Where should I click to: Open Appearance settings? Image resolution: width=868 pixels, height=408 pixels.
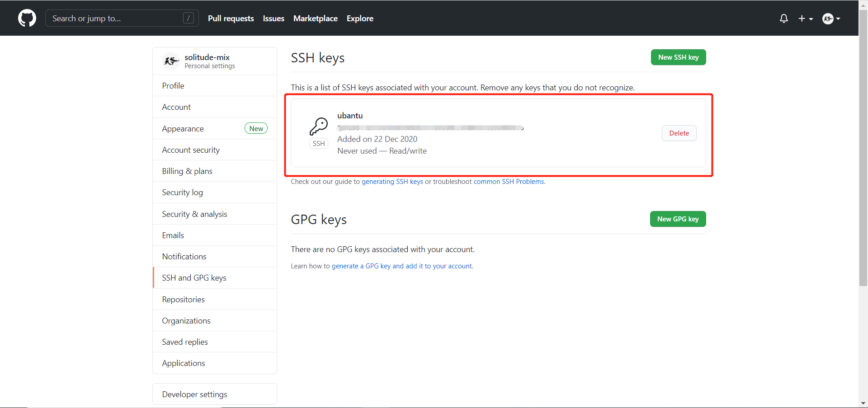215,128
